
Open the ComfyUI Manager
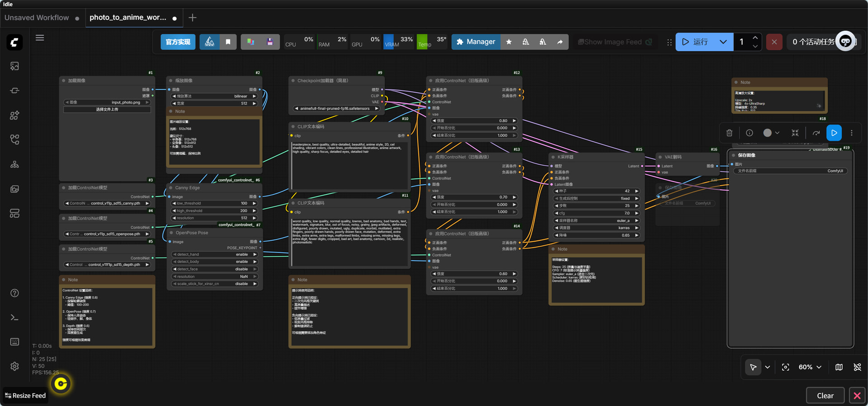click(x=476, y=42)
